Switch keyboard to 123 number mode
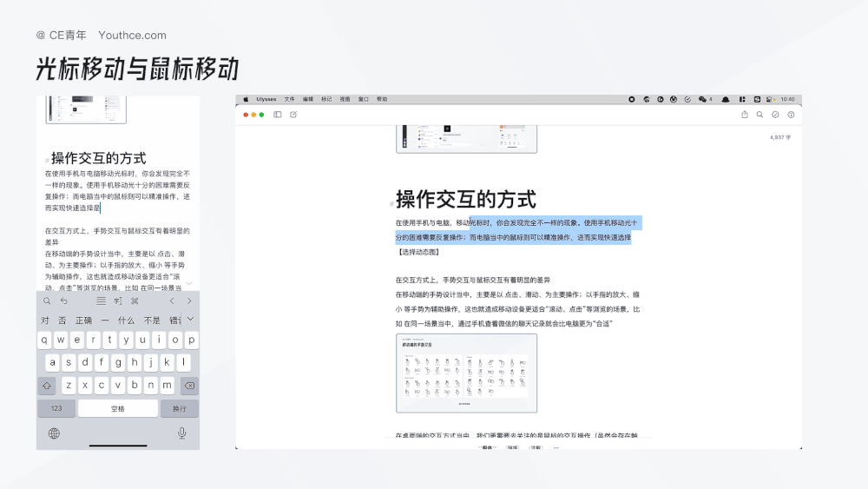The width and height of the screenshot is (868, 489). pos(56,408)
